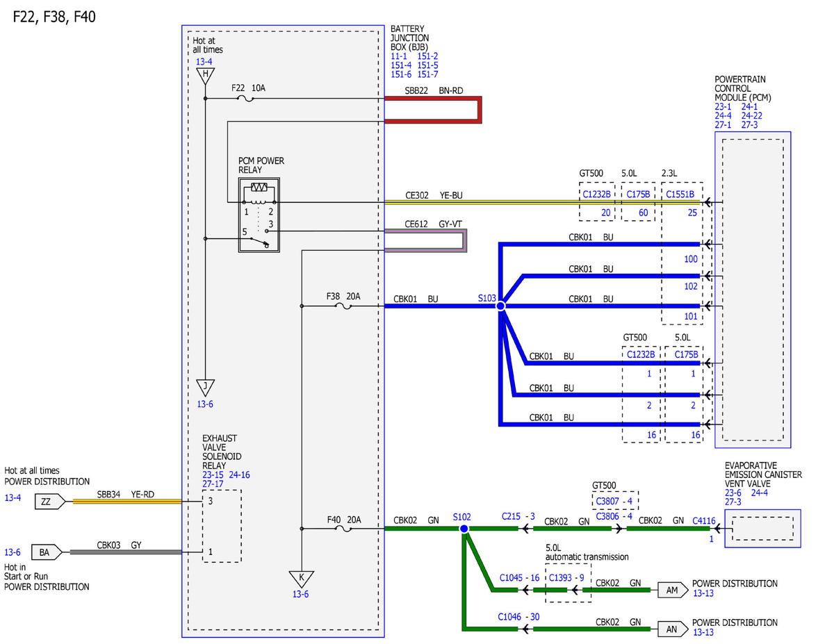This screenshot has height=644, width=834.
Task: Click the 5.0L automatic transmission label
Action: (587, 552)
